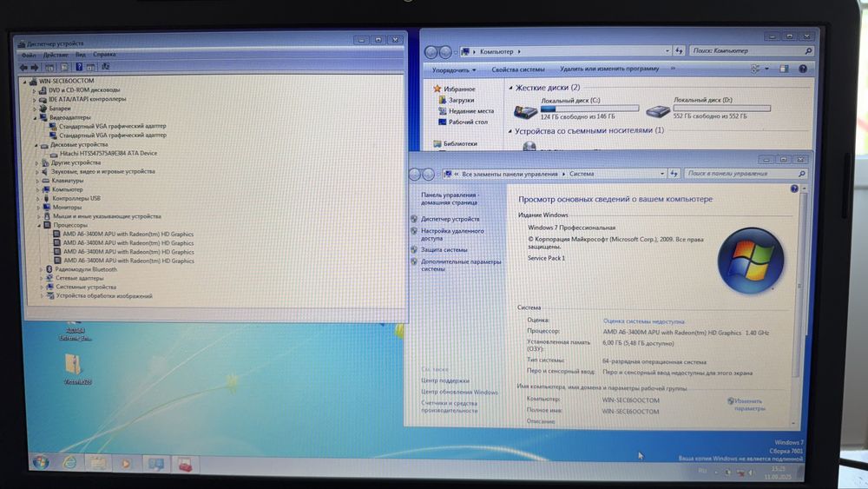Image resolution: width=868 pixels, height=489 pixels.
Task: Open Дополнительные параметры системы link
Action: coord(461,265)
